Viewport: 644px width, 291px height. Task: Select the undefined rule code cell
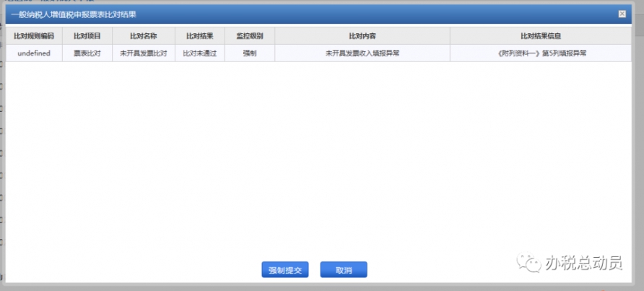pyautogui.click(x=34, y=53)
